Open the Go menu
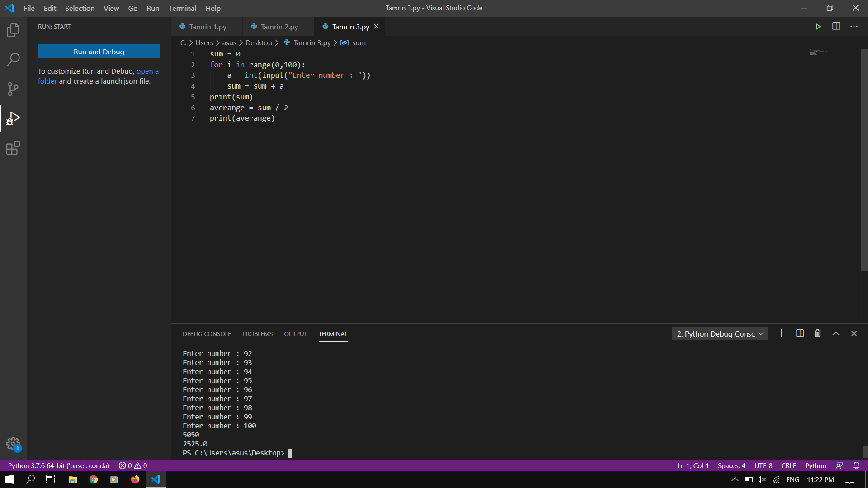This screenshot has width=868, height=488. [132, 8]
